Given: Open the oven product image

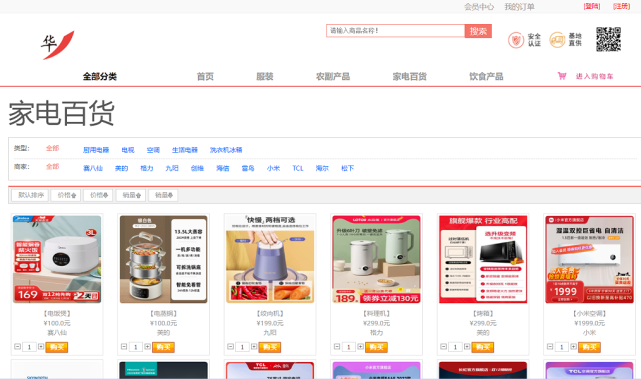Looking at the screenshot, I should (x=483, y=259).
